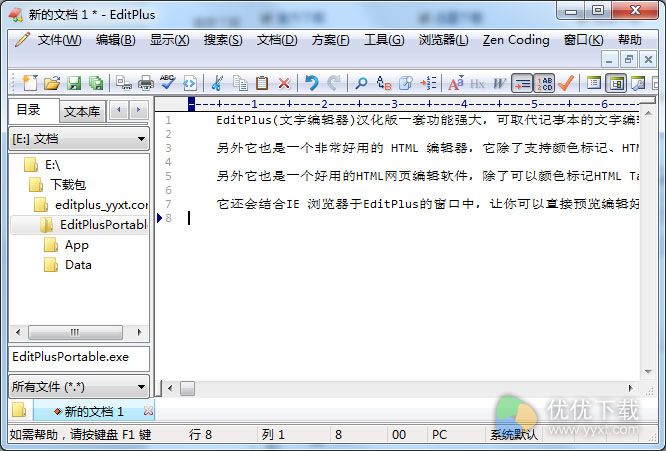This screenshot has height=451, width=666.
Task: Click the Open file folder icon
Action: point(52,83)
